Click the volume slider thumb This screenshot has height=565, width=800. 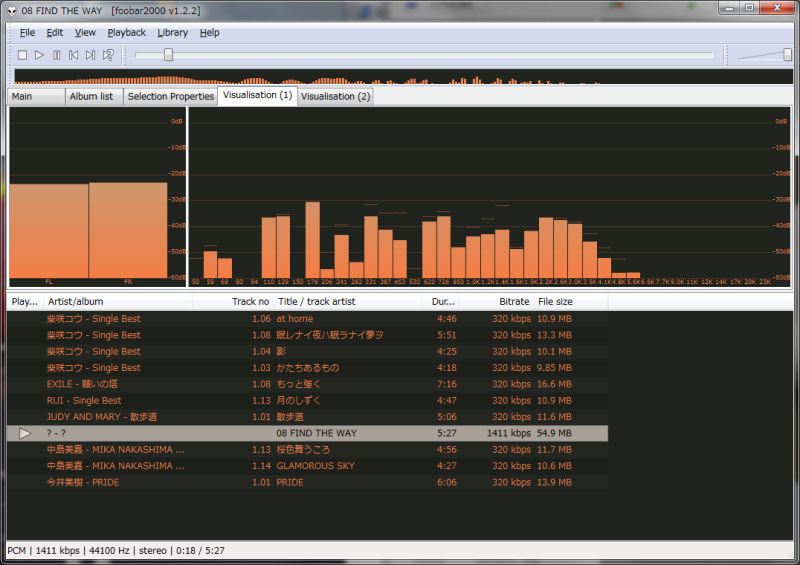787,55
